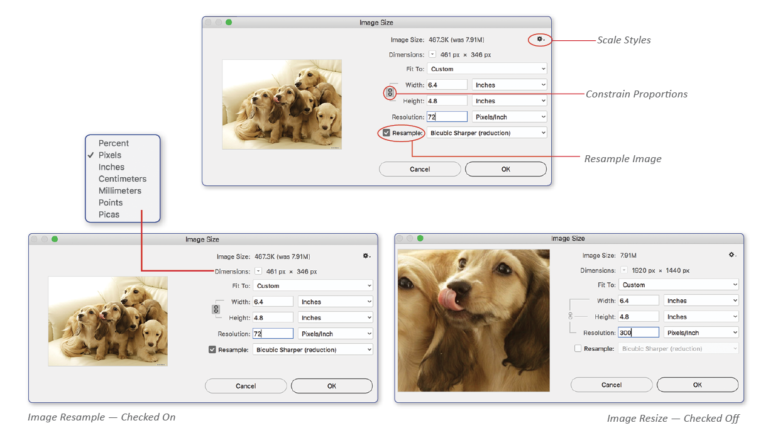The image size is (768, 445).
Task: Open gear menu in bottom-left Image Size dialog
Action: (x=366, y=256)
